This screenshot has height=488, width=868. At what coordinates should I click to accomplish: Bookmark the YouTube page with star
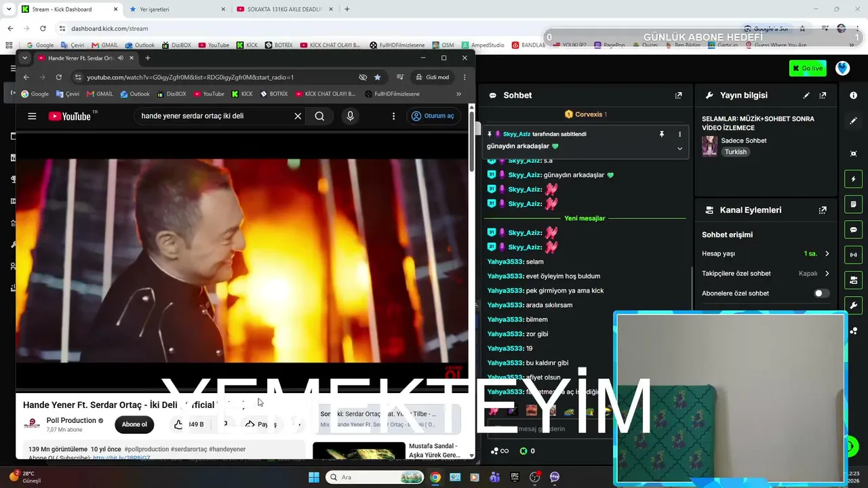coord(378,77)
